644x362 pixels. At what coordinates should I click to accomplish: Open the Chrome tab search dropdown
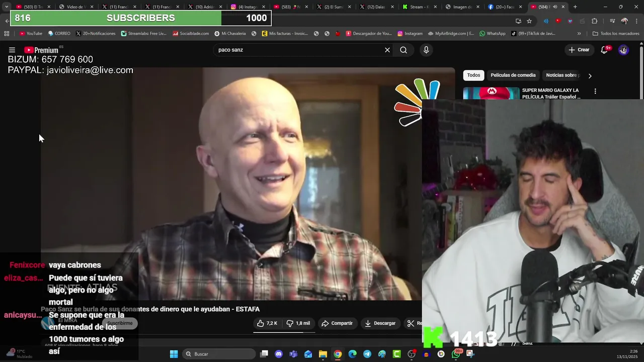tap(7, 7)
